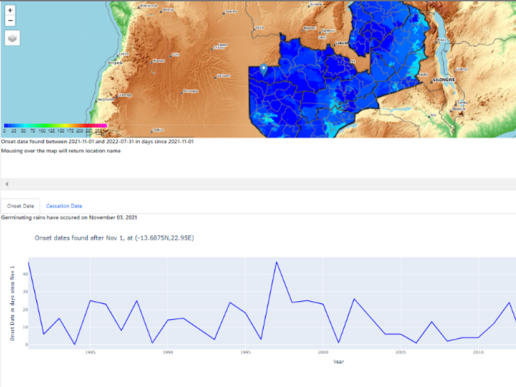Image resolution: width=516 pixels, height=387 pixels.
Task: Click the onset date color scale bar
Action: click(x=55, y=126)
